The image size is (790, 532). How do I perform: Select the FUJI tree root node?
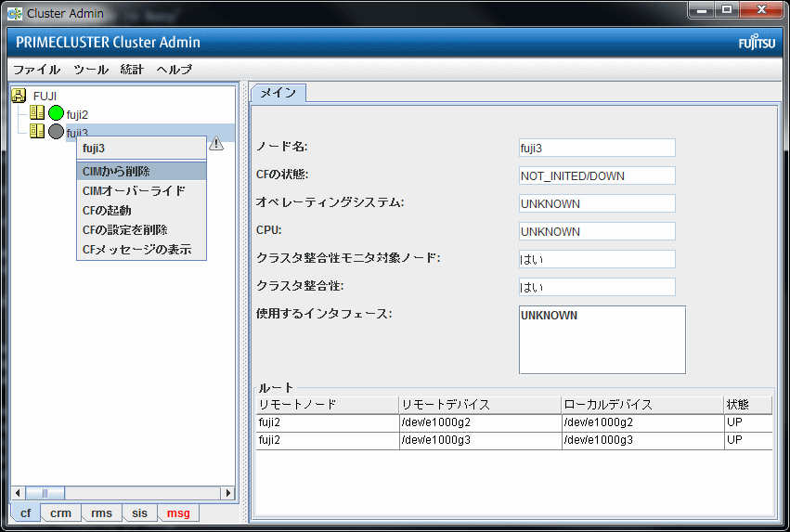(45, 96)
